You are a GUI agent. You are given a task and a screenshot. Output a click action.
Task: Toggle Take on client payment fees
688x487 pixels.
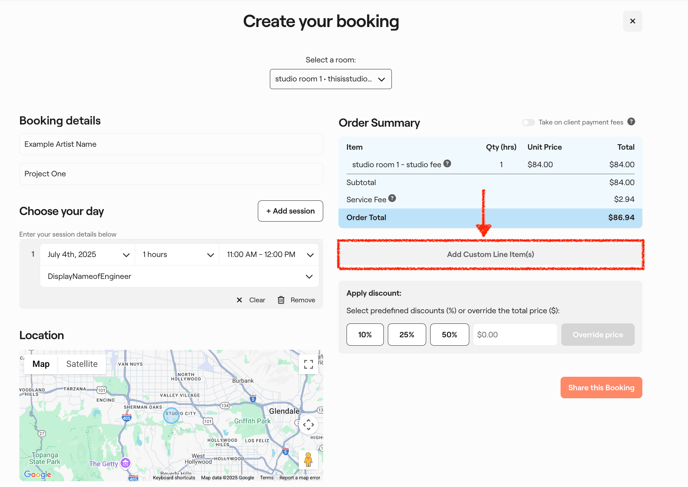(528, 122)
